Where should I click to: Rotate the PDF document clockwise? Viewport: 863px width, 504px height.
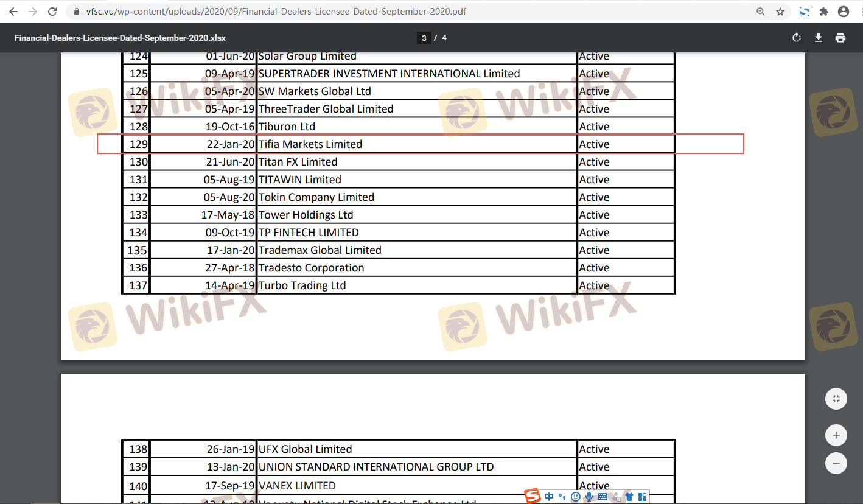tap(796, 38)
